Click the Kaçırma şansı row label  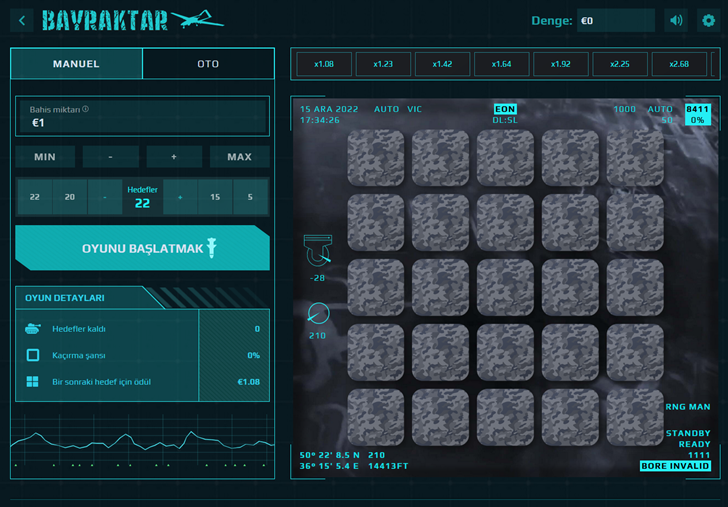pos(79,355)
